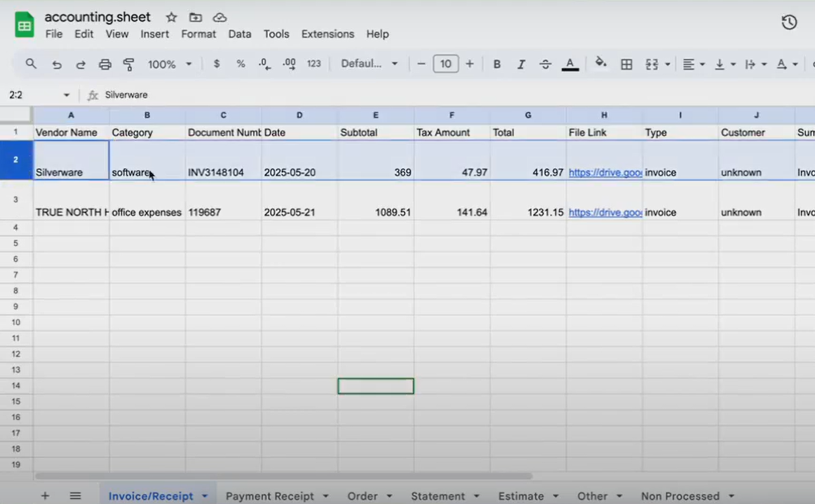815x504 pixels.
Task: Apply currency format to selection
Action: pos(217,64)
